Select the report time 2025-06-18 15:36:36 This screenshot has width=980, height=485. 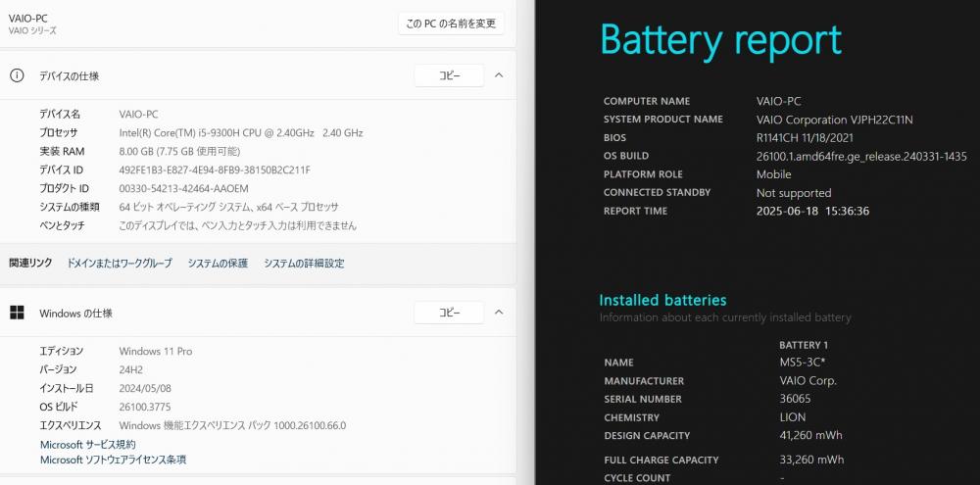[x=812, y=212]
